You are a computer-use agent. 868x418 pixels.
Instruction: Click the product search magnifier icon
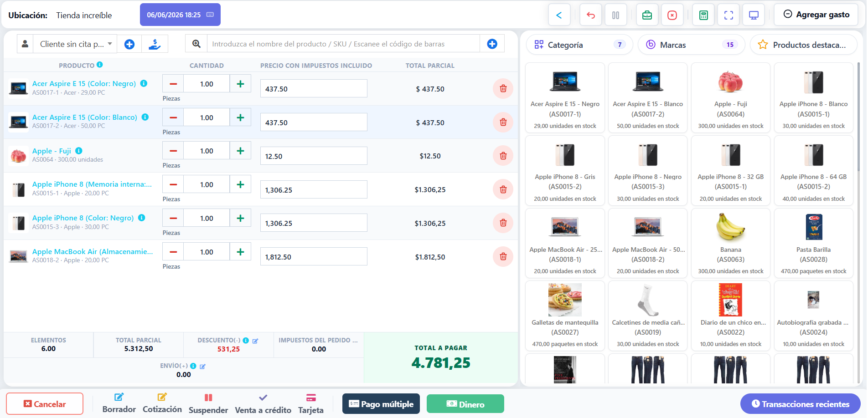196,44
